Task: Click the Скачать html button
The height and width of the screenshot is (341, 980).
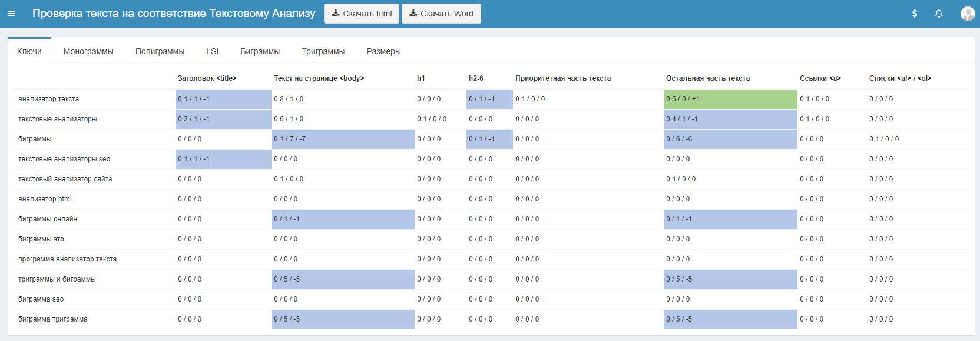Action: (362, 14)
